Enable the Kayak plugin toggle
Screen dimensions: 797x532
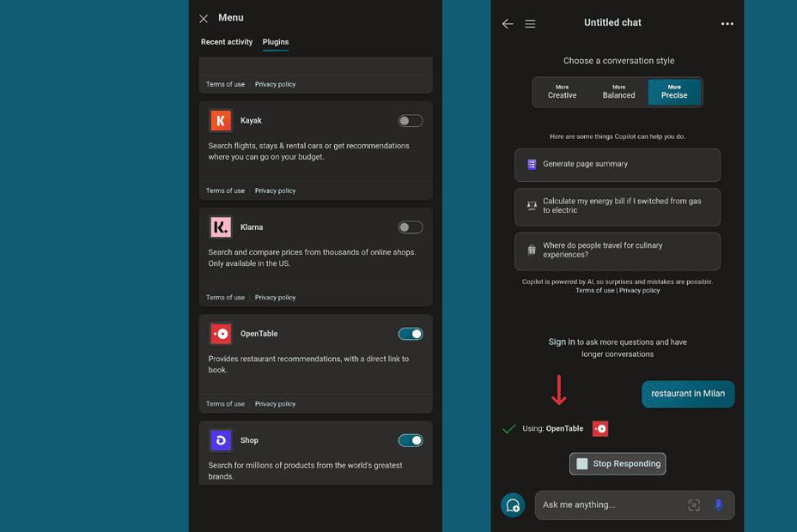411,120
